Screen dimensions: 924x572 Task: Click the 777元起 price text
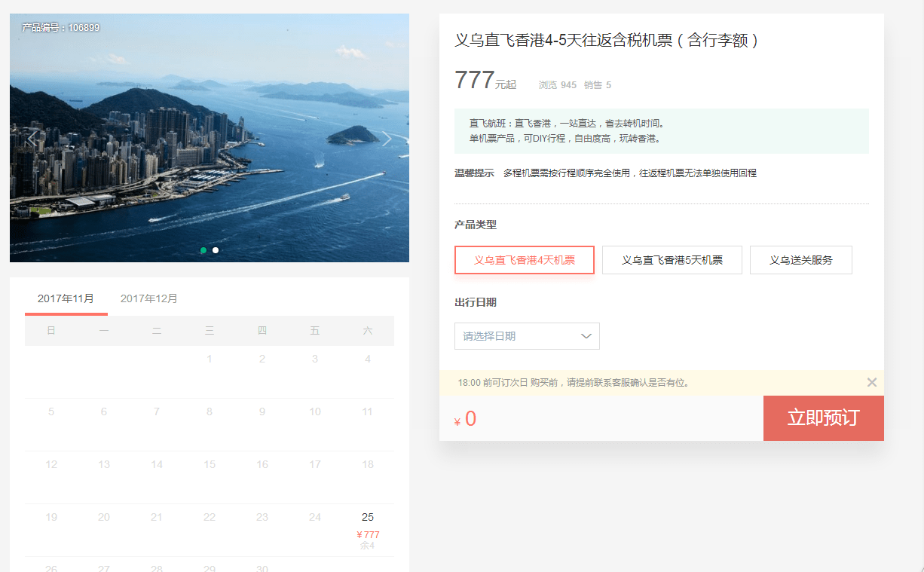tap(485, 80)
